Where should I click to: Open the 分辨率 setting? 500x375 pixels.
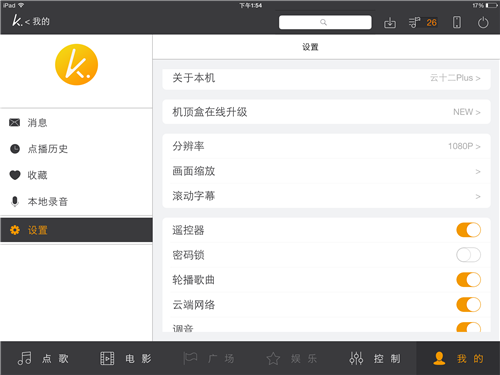point(326,146)
